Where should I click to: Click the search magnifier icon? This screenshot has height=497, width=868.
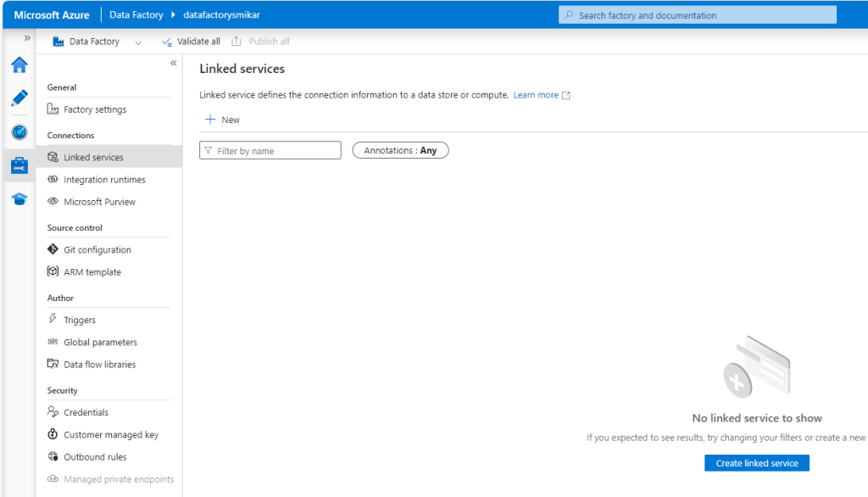[x=569, y=15]
